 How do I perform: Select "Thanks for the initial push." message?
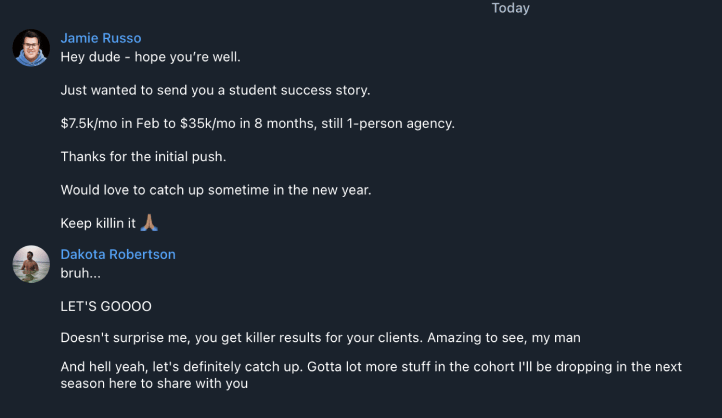(x=145, y=156)
